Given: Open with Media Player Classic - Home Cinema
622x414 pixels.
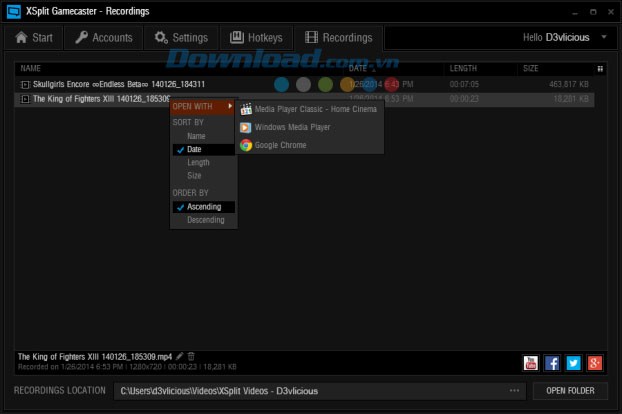Looking at the screenshot, I should point(310,109).
